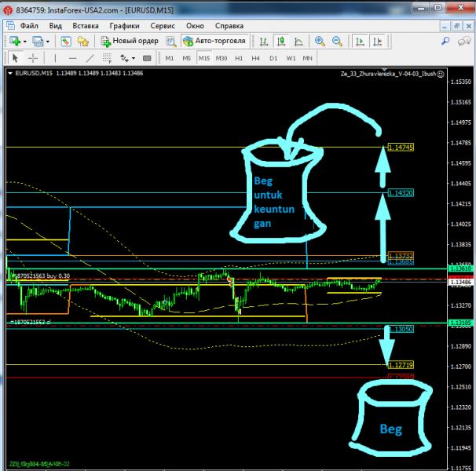Click the green 1.13105 price scale label
This screenshot has height=471, width=476.
pos(461,323)
